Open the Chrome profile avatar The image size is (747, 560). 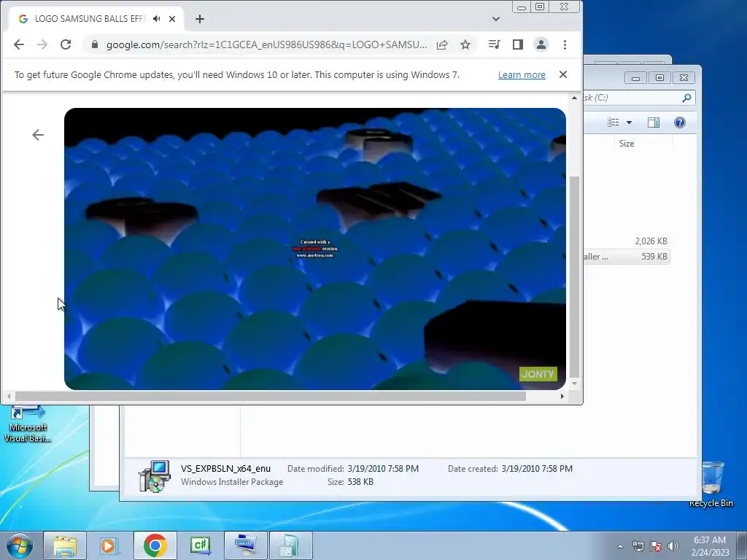point(541,44)
